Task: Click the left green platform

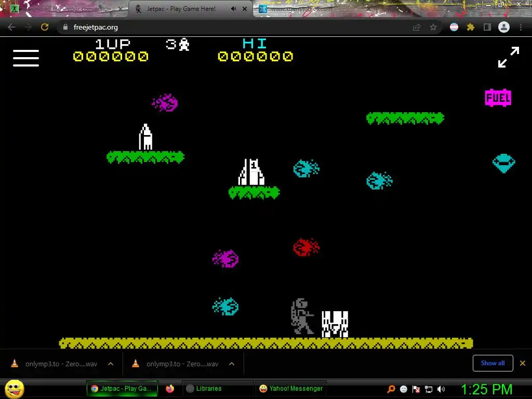Action: [145, 157]
